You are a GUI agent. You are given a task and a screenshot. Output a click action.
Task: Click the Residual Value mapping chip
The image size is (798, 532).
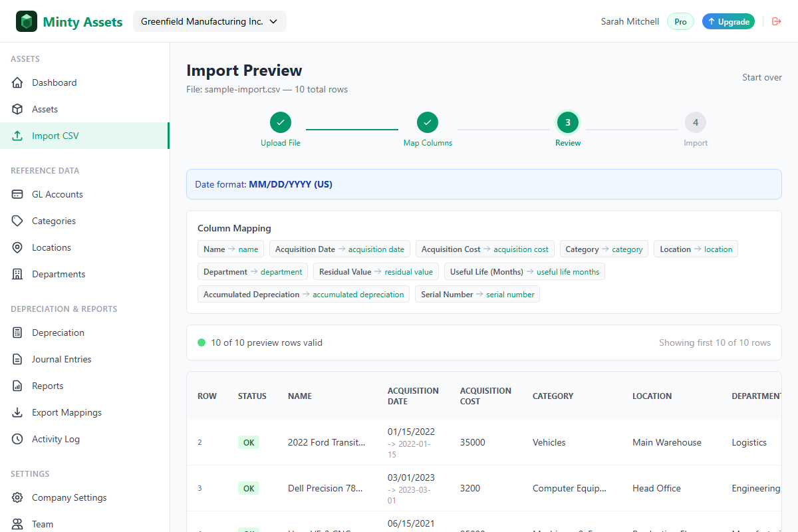pyautogui.click(x=376, y=272)
